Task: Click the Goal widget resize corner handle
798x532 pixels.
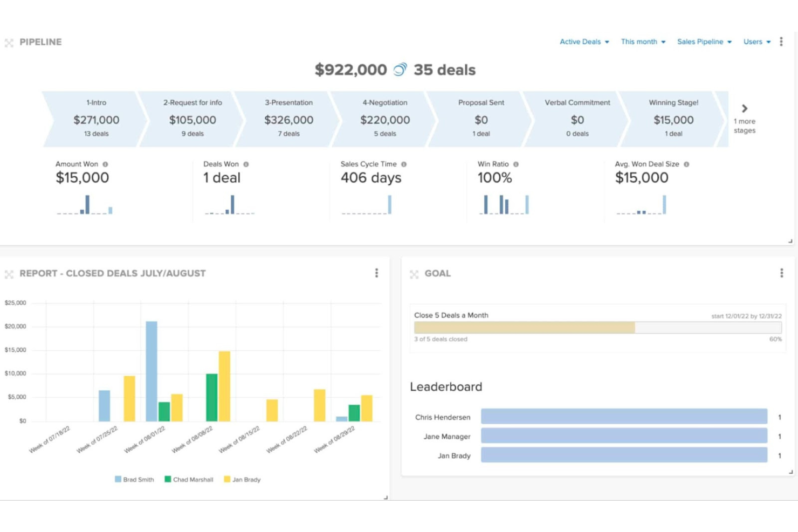Action: [x=790, y=472]
